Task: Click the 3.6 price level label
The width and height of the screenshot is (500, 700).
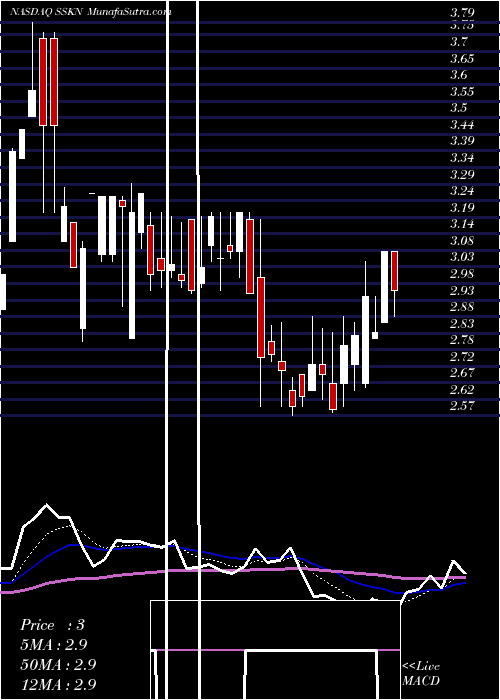Action: pyautogui.click(x=459, y=75)
